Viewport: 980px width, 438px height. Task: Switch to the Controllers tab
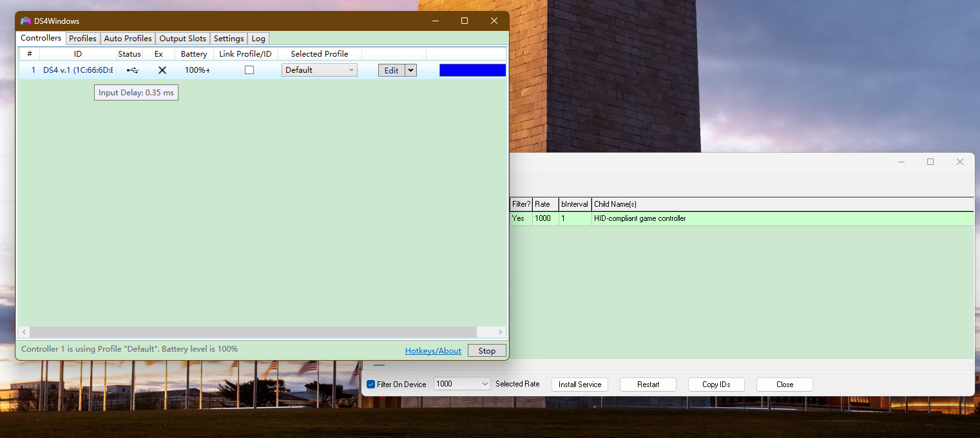pos(41,38)
